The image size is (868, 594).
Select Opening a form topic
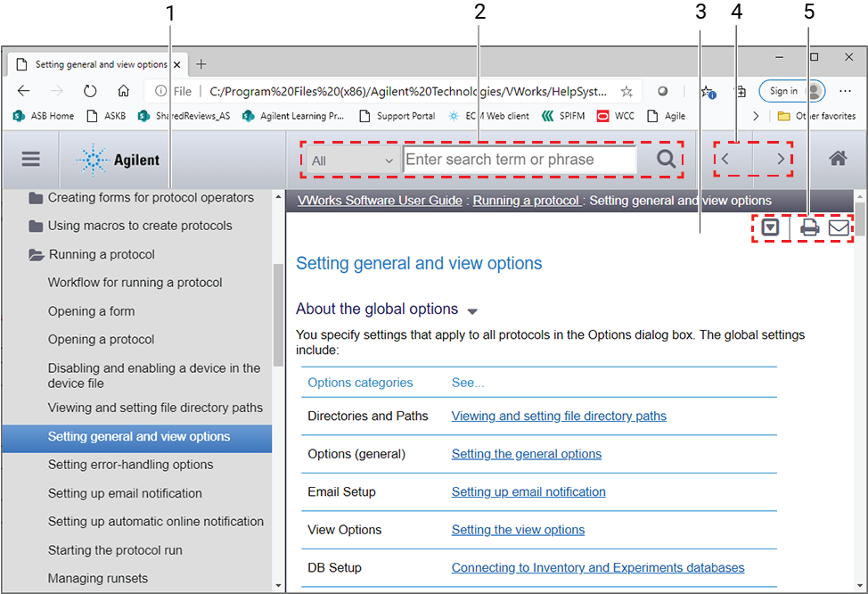pyautogui.click(x=91, y=311)
